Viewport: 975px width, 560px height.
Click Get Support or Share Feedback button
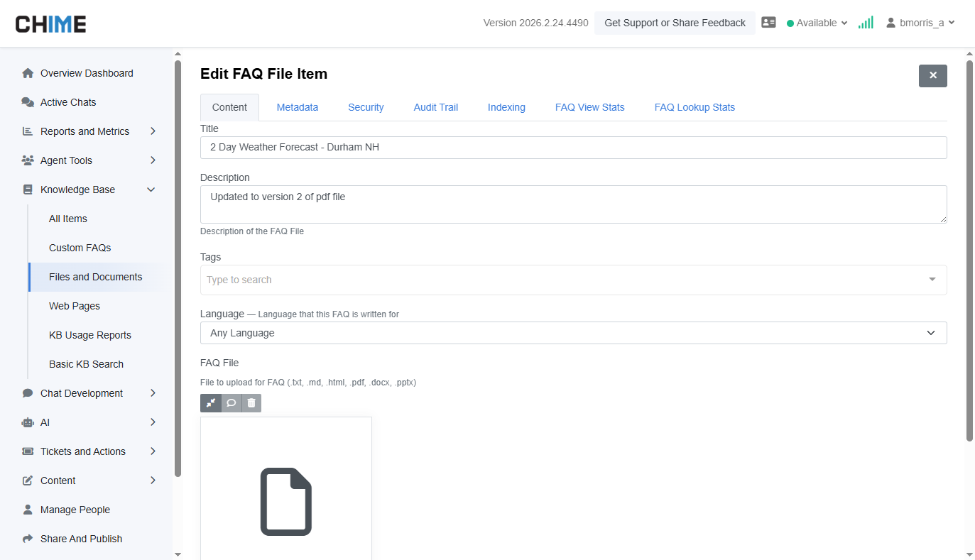(675, 23)
